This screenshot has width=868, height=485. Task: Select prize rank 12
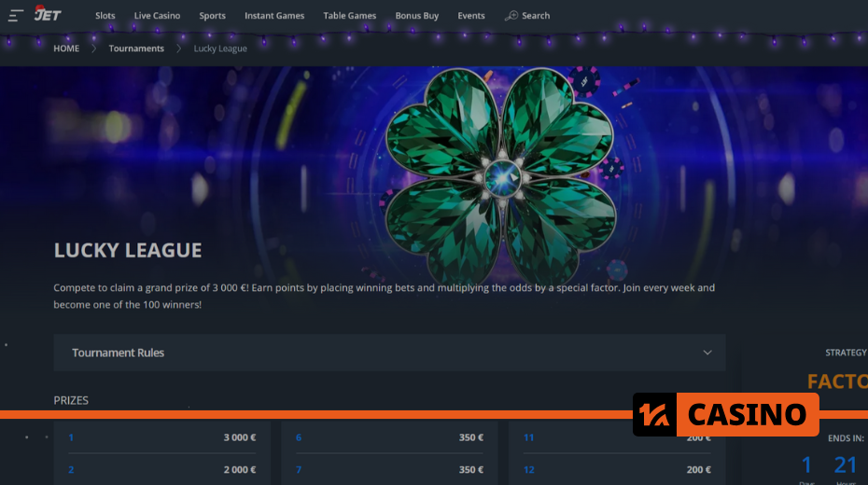[x=529, y=469]
